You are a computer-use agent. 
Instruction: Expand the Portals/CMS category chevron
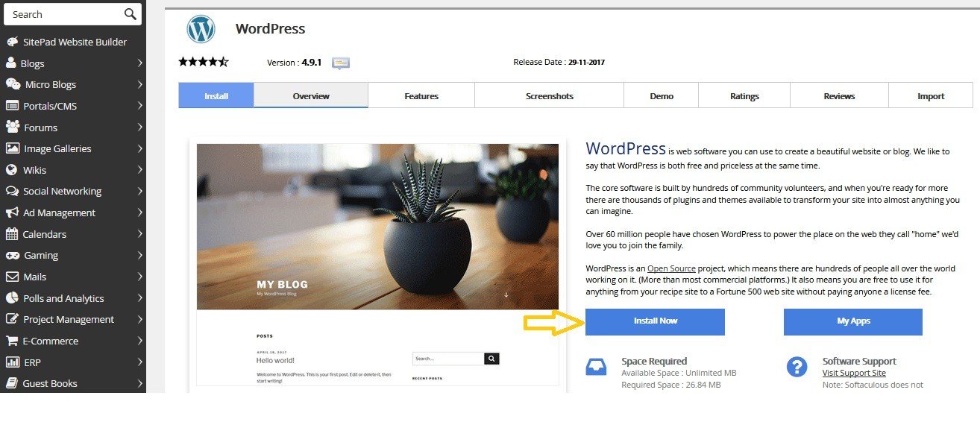[x=139, y=106]
